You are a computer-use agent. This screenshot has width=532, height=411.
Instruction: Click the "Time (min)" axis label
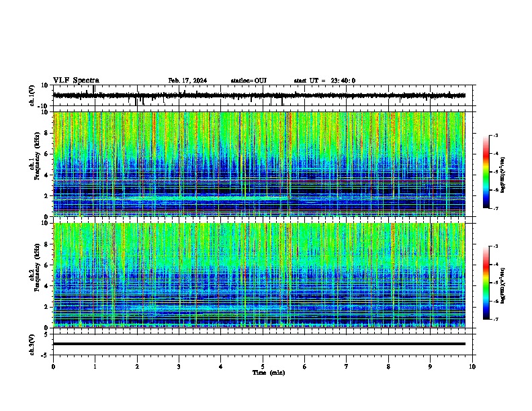(269, 373)
